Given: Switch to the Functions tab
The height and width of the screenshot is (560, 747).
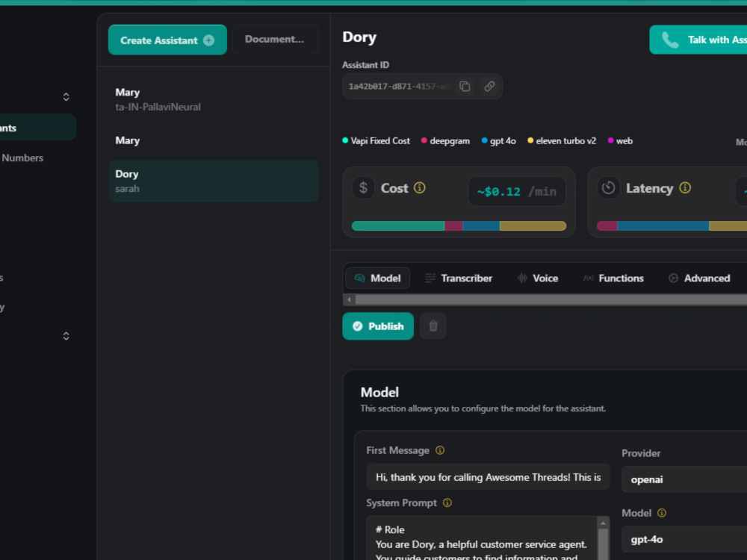Looking at the screenshot, I should pos(613,278).
